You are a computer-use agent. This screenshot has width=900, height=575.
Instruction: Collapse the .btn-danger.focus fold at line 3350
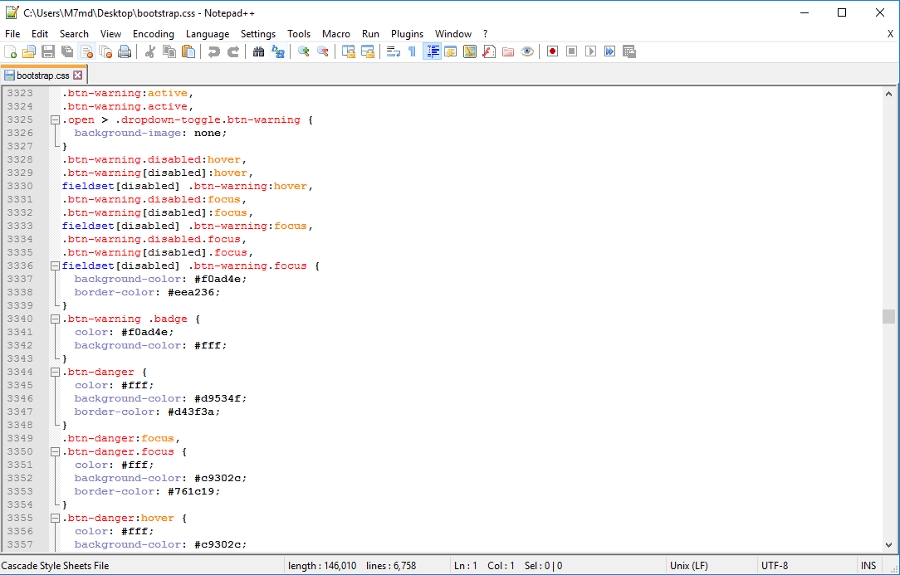[55, 452]
